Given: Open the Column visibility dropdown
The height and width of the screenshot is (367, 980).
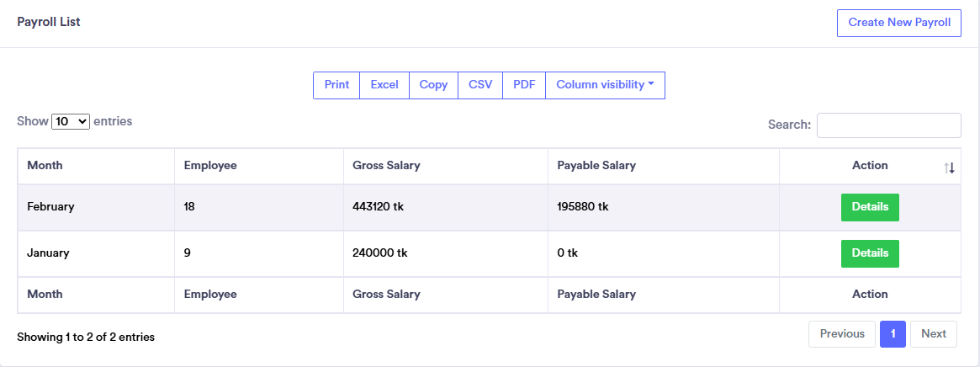Looking at the screenshot, I should click(605, 85).
